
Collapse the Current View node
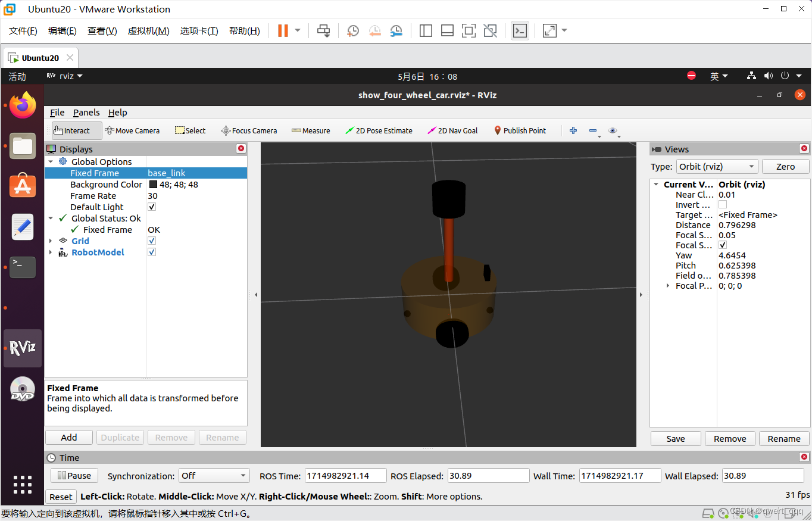click(x=656, y=184)
